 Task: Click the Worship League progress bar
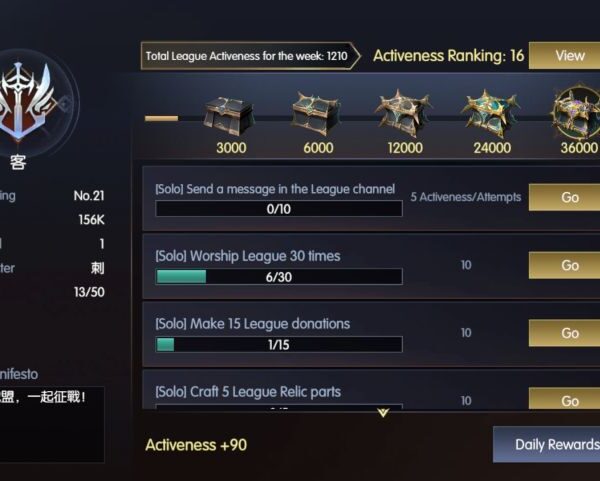(x=279, y=277)
